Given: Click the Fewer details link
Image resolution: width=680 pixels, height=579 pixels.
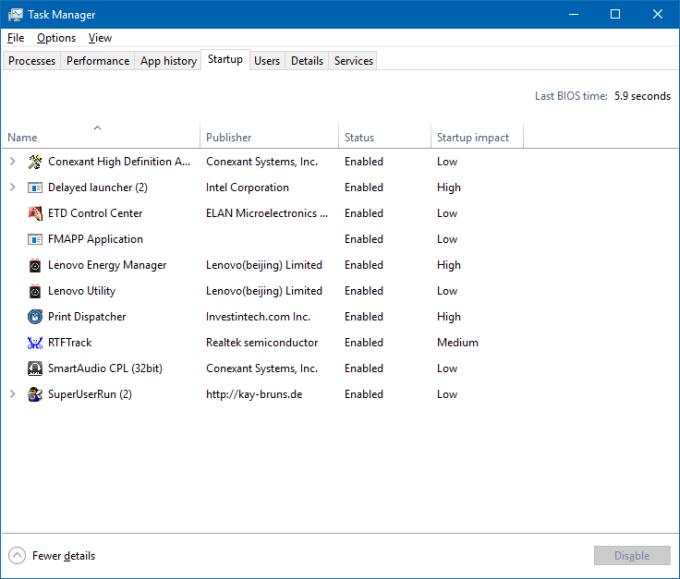Looking at the screenshot, I should pyautogui.click(x=64, y=556).
